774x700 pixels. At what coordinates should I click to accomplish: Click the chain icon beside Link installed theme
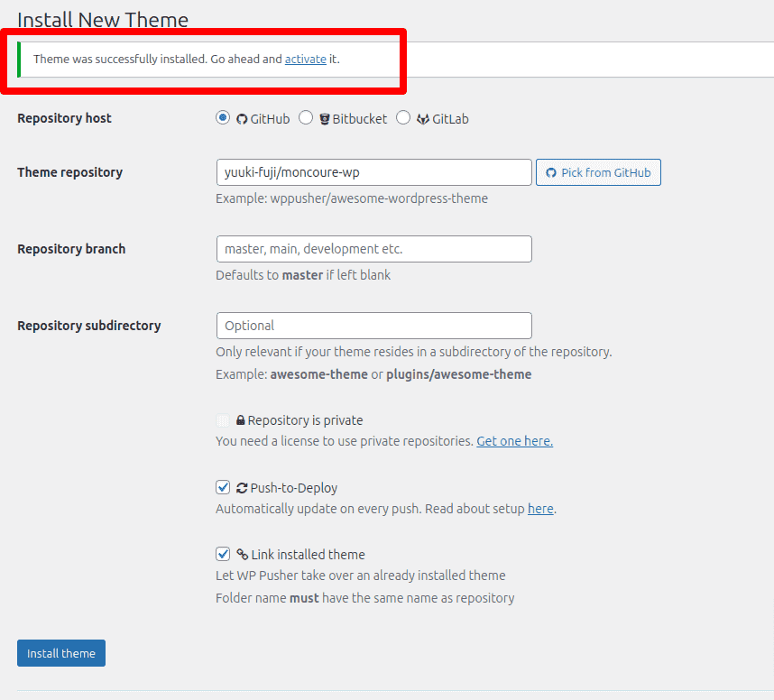[242, 555]
